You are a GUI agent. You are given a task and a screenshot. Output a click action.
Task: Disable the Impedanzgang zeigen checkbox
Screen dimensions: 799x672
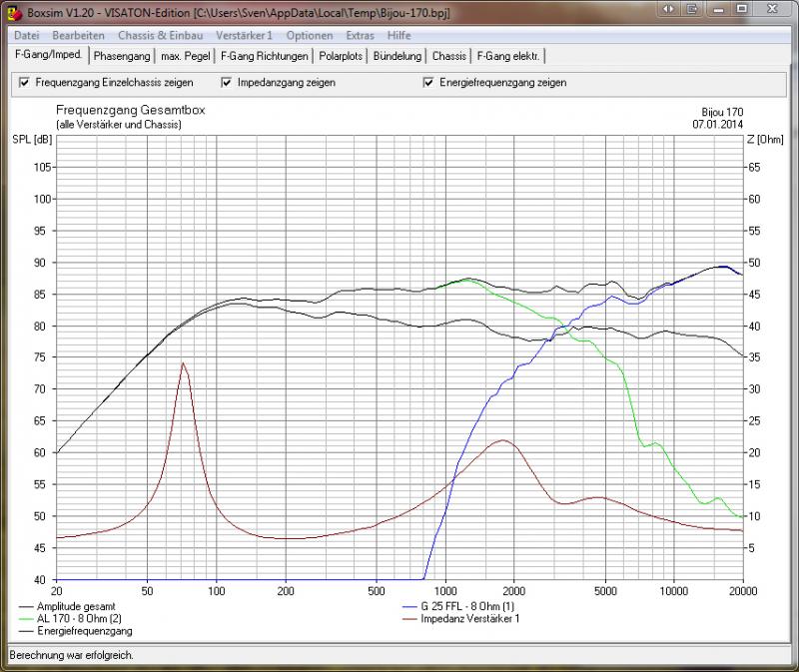227,82
